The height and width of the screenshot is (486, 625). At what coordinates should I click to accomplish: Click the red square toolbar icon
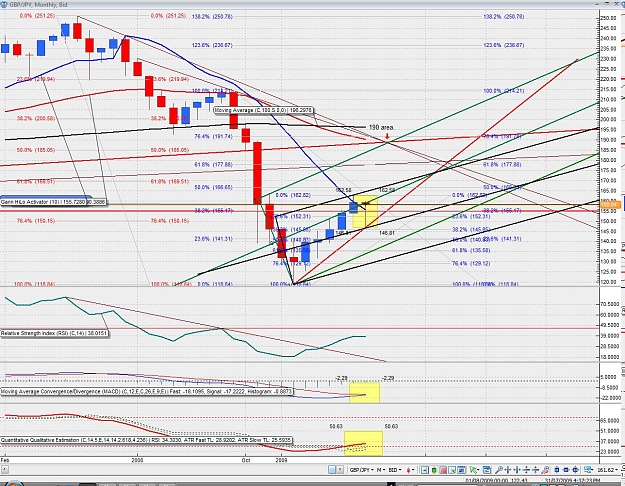(443, 470)
